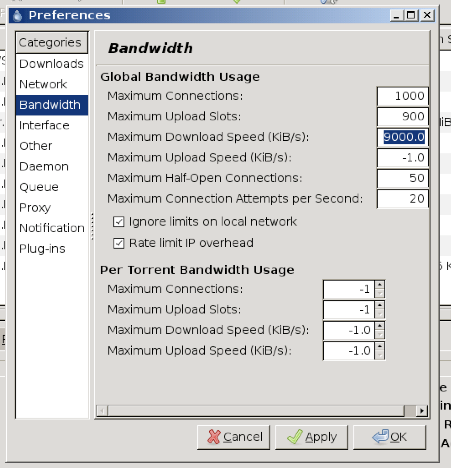Click the Maximum Half-Open Connections field

point(403,178)
